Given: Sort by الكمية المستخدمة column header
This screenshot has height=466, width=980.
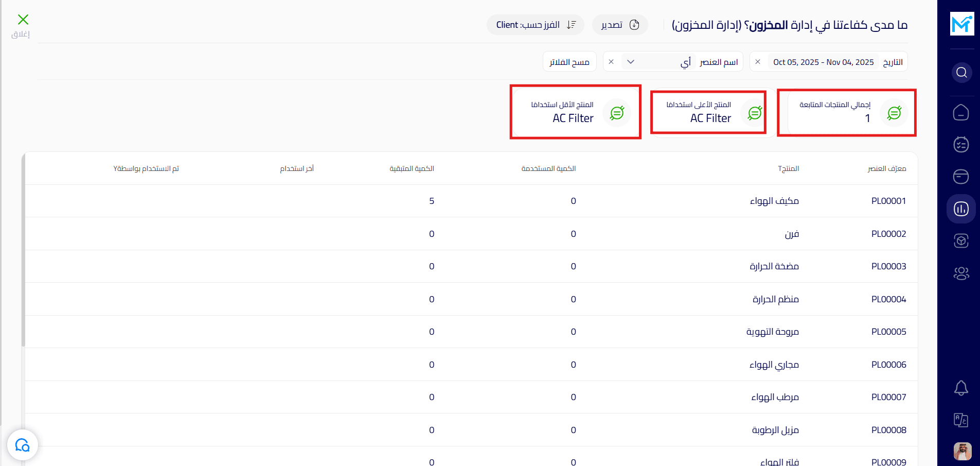Looking at the screenshot, I should tap(548, 168).
